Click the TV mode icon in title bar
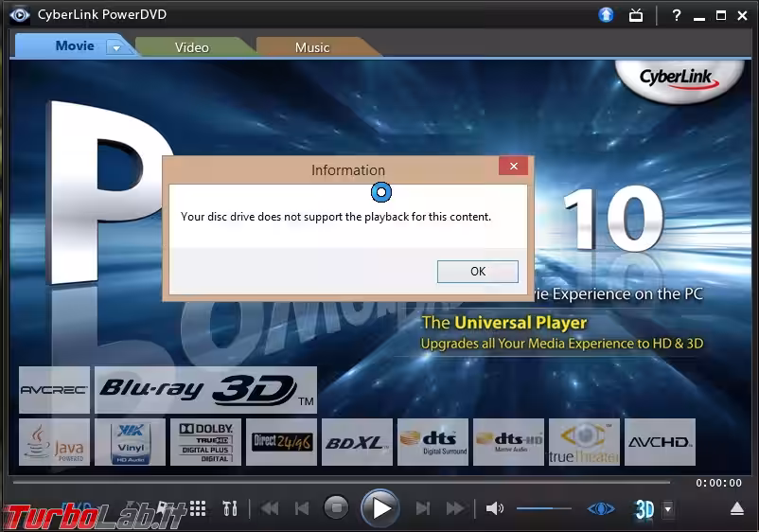The image size is (759, 532). 636,16
